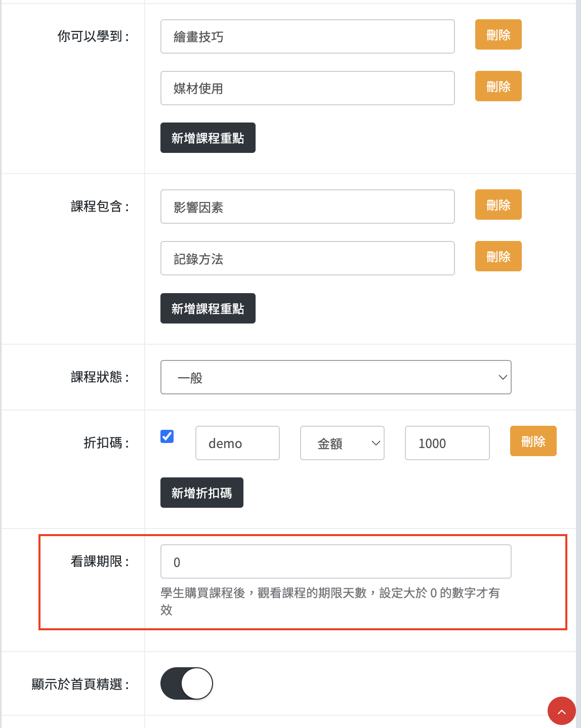Remove the 影響因素 item
581x728 pixels.
point(498,205)
